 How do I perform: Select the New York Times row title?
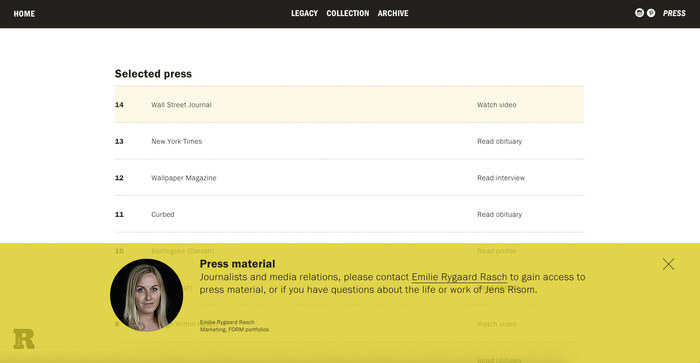176,142
